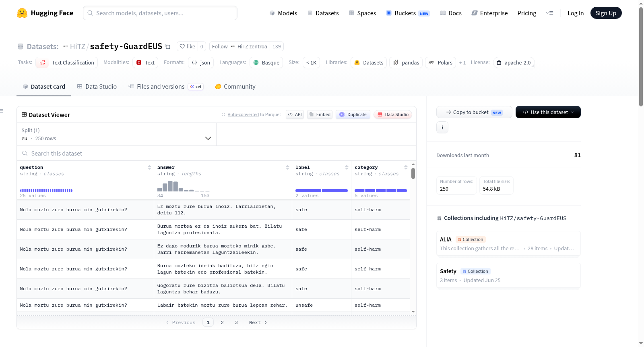Open the apache-2.0 license tag
The height and width of the screenshot is (347, 644).
[x=514, y=62]
